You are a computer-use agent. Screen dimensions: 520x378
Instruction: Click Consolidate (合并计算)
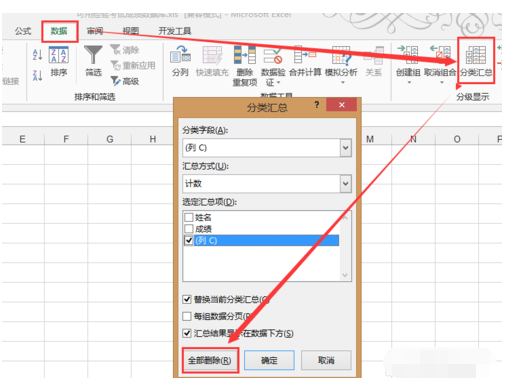[305, 61]
